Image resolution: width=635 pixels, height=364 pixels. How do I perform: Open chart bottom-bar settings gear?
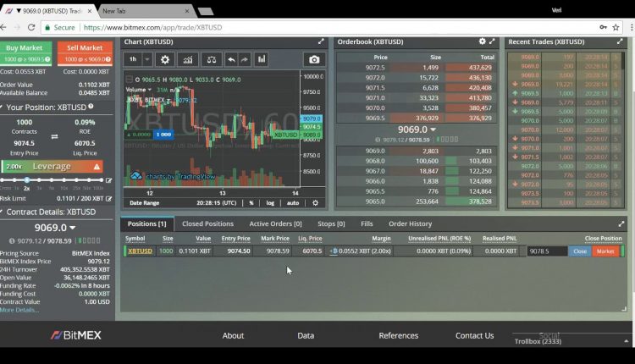(315, 202)
